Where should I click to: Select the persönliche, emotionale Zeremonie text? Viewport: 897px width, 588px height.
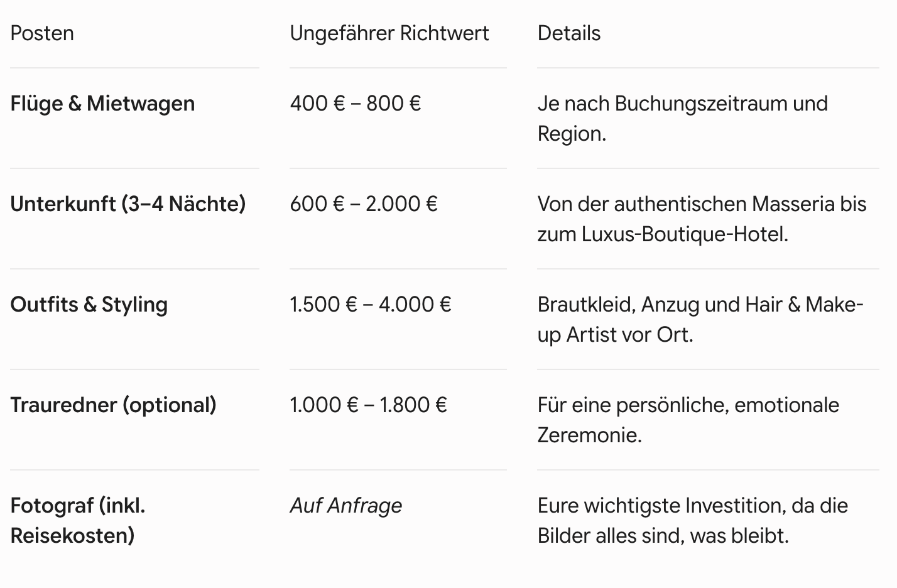click(x=688, y=420)
